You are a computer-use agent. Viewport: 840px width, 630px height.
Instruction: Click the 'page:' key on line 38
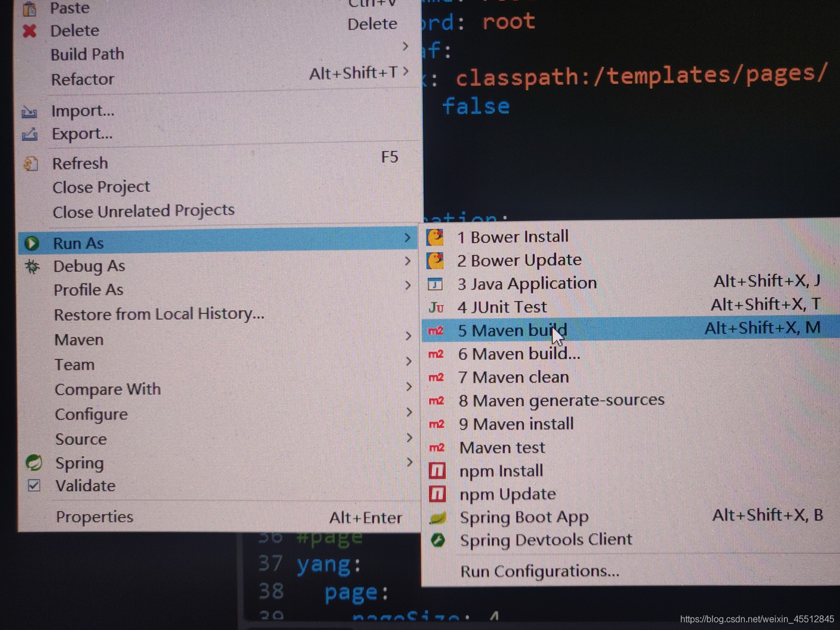(x=356, y=592)
